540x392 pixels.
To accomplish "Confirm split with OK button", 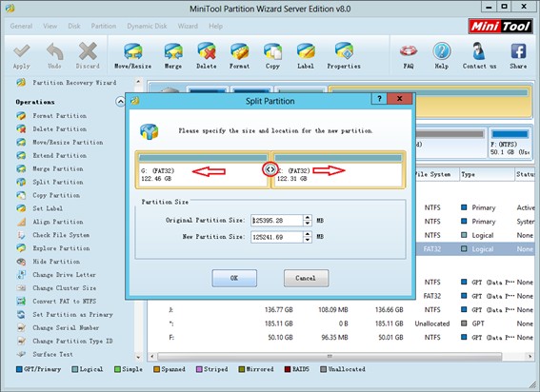I will pyautogui.click(x=234, y=278).
